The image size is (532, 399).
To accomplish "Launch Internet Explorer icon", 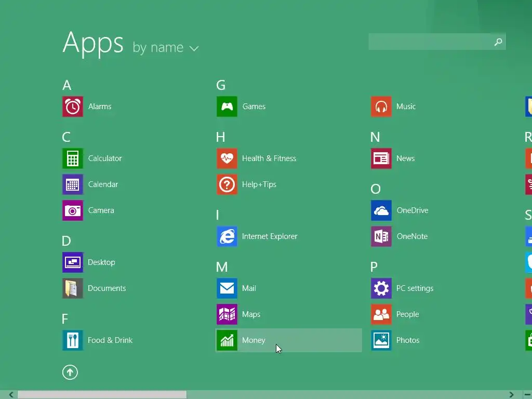I will tap(227, 236).
